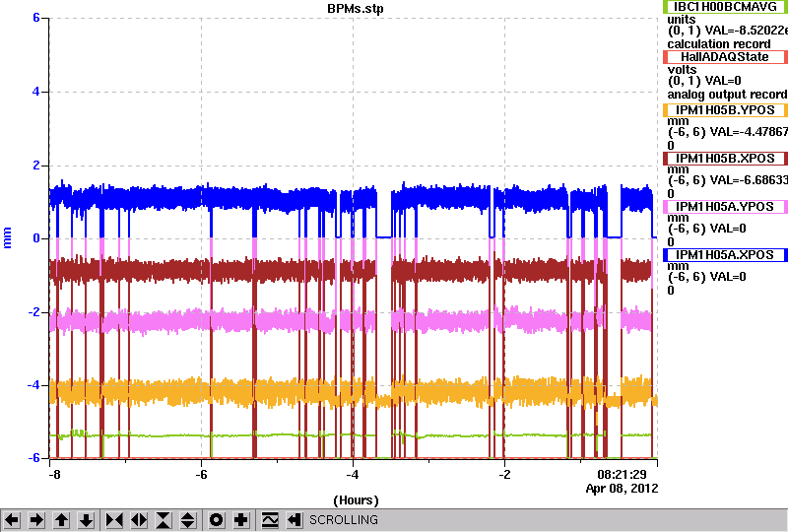The width and height of the screenshot is (788, 532).
Task: Select the IPM1H05A.YPOS legend entry
Action: (725, 207)
